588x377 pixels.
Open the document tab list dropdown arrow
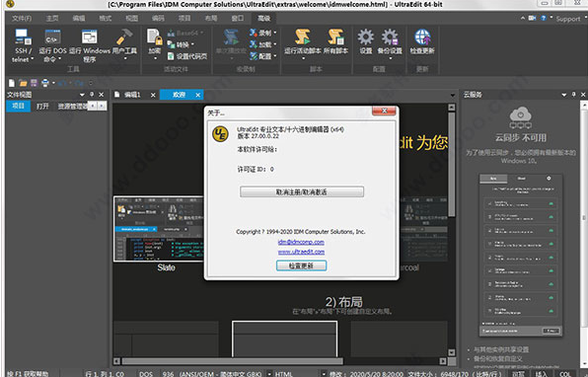click(453, 95)
